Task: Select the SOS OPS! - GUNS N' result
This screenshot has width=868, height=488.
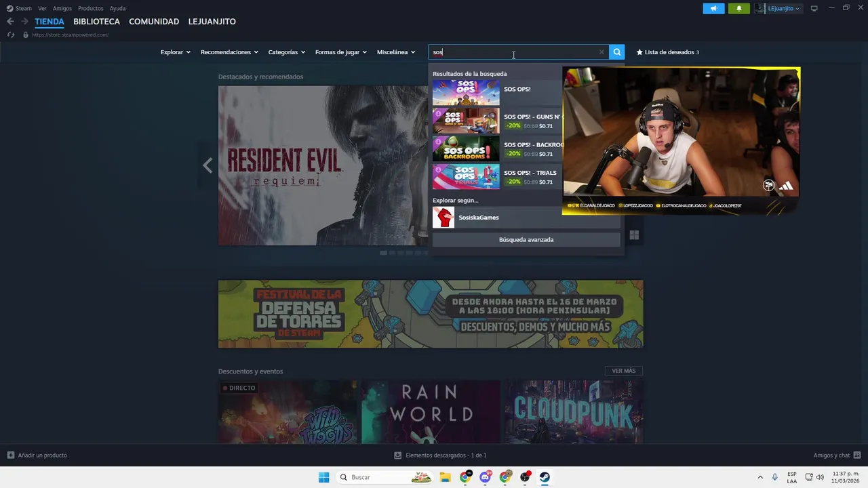Action: coord(497,121)
